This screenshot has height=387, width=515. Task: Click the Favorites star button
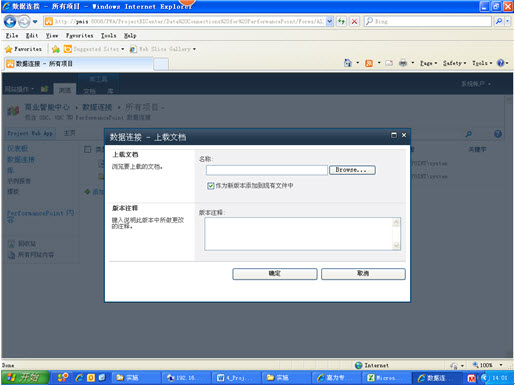[x=23, y=49]
